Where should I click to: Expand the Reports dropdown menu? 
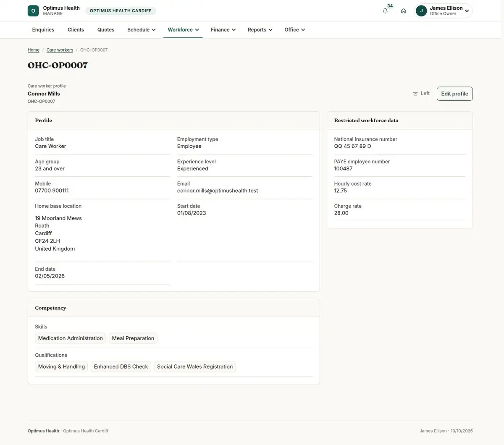coord(260,30)
